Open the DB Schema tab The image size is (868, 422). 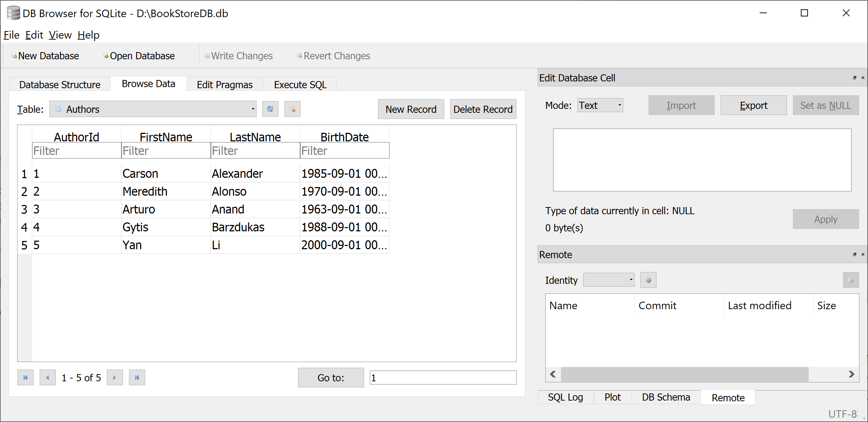(x=666, y=397)
